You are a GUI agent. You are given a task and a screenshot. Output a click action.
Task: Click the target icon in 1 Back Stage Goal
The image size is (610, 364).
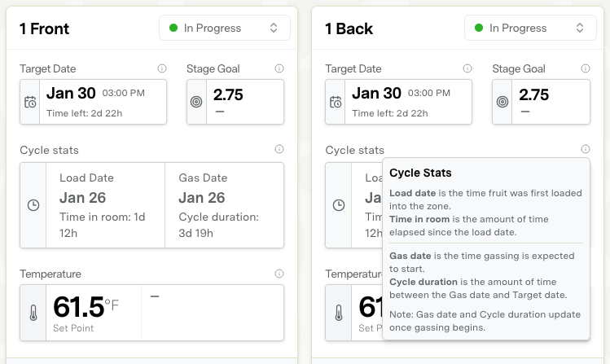(502, 102)
